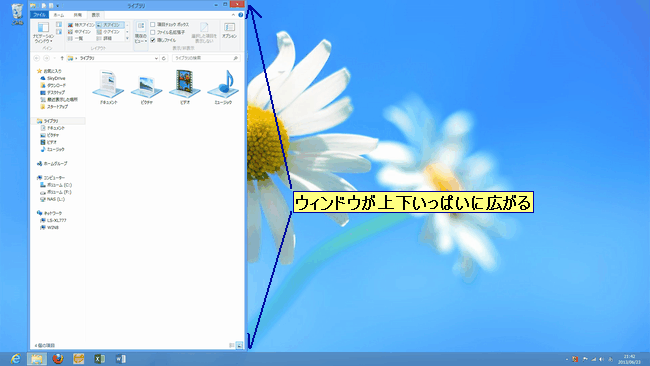Screen dimensions: 650x366
Task: Switch to large icons via status bar icon
Action: pos(239,345)
